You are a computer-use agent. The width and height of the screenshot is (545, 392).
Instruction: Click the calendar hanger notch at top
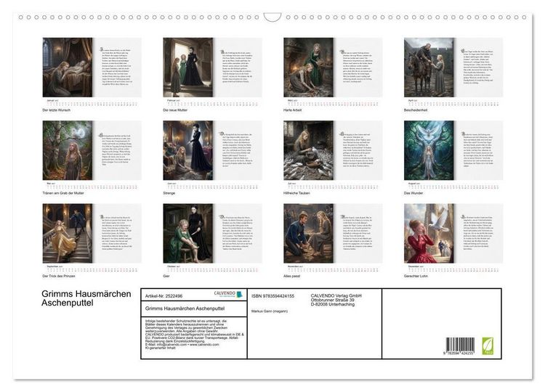point(272,17)
